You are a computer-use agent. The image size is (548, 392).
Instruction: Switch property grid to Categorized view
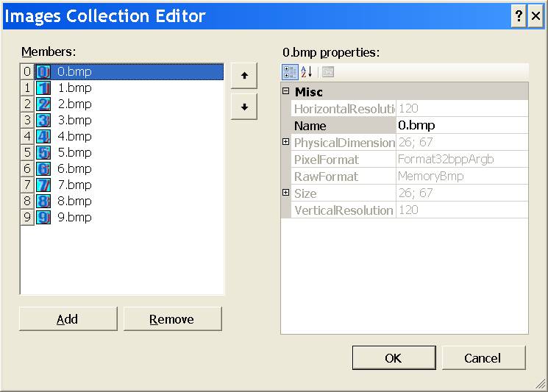click(290, 71)
